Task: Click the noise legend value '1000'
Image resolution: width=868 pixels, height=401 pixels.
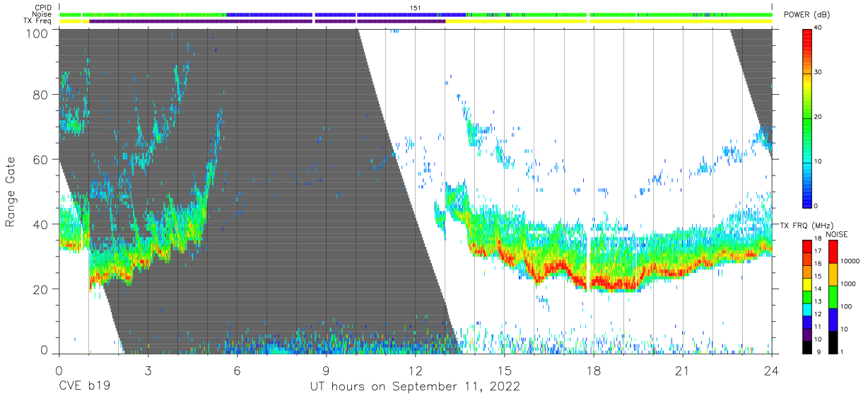Action: pyautogui.click(x=850, y=284)
